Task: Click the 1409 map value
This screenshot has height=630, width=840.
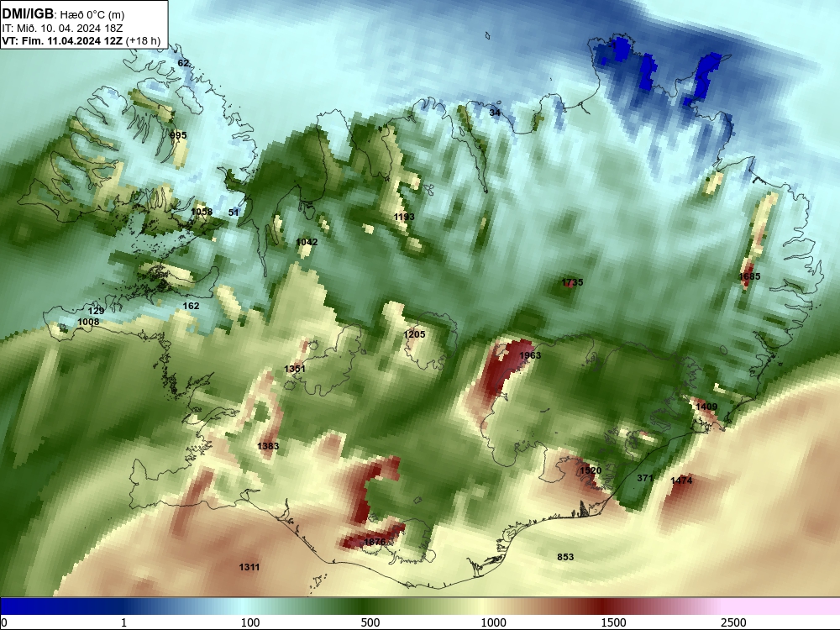Action: coord(706,407)
